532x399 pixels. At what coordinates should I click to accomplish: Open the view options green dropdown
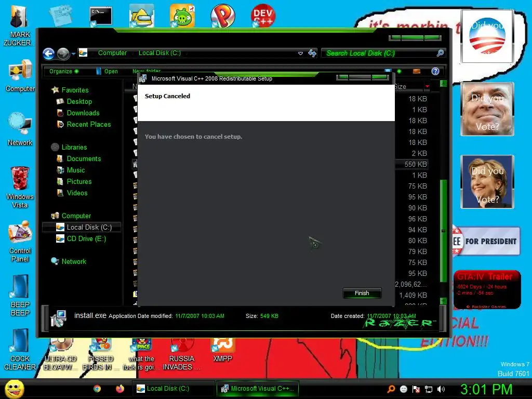400,71
